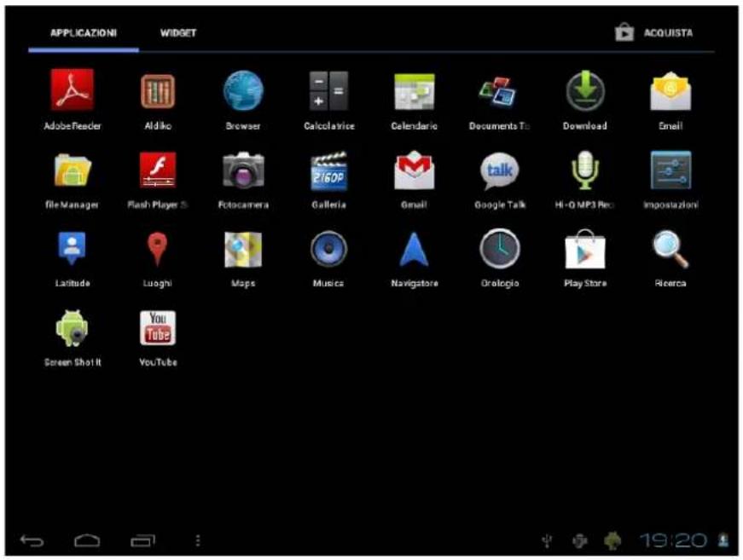Open the Email envelope app
Viewport: 743px width, 560px height.
tap(670, 91)
